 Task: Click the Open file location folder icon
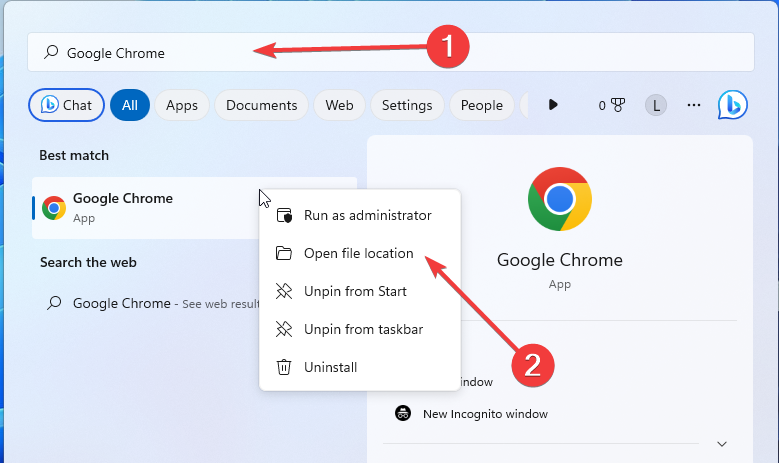pyautogui.click(x=284, y=253)
